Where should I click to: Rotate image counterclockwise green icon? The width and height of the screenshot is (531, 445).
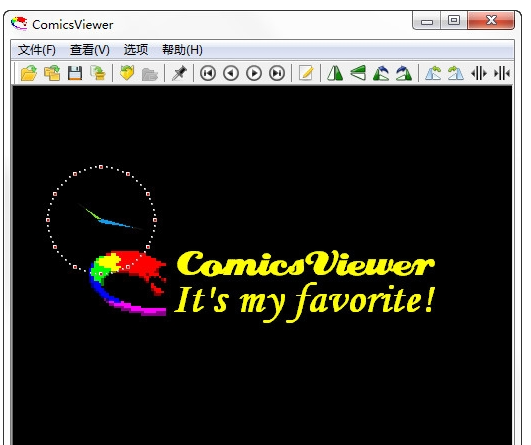(381, 73)
